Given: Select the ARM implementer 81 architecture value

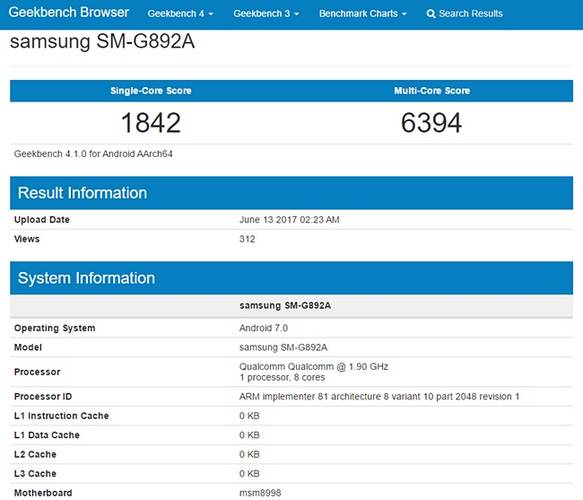Looking at the screenshot, I should [379, 397].
